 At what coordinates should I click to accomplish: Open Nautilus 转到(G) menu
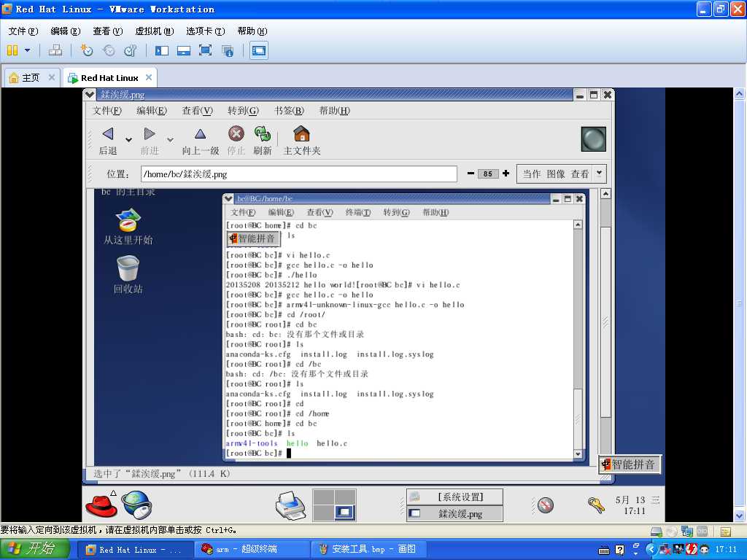point(243,111)
